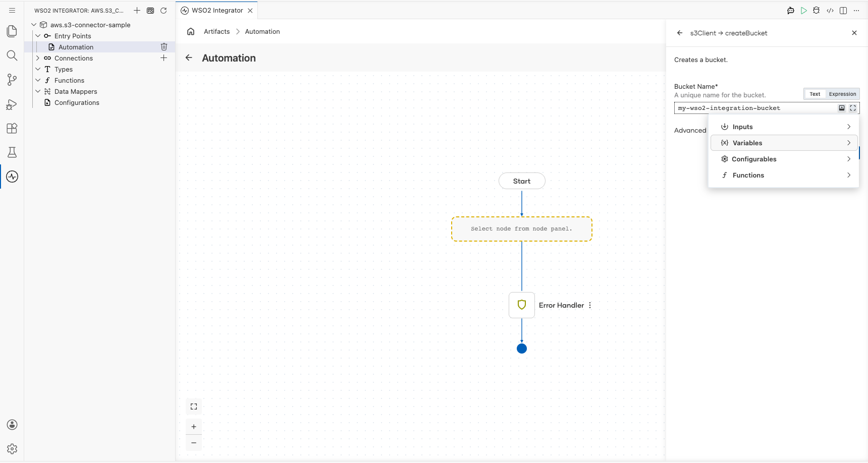This screenshot has width=868, height=463.
Task: Open the chat assistant icon in title bar
Action: point(791,10)
